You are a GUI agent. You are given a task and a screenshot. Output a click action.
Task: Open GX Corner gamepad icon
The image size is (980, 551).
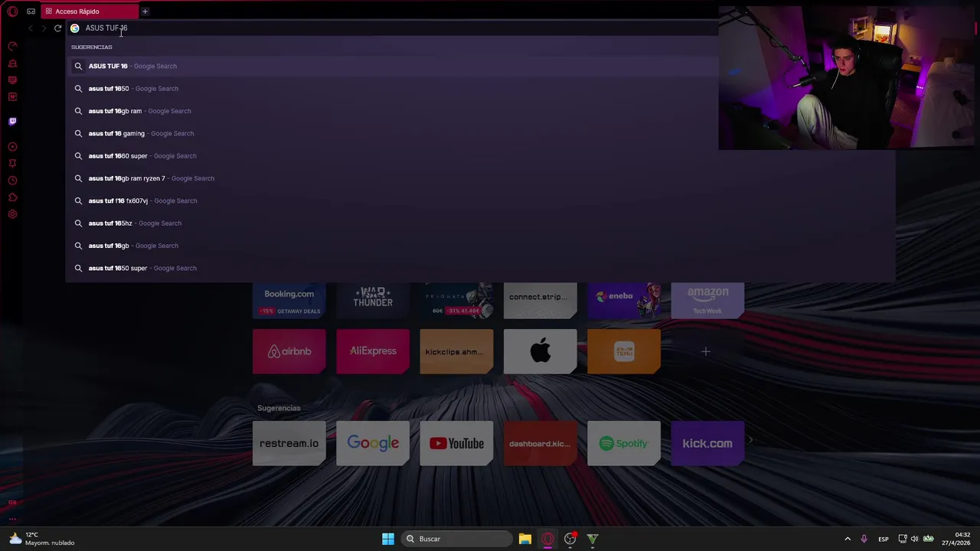pos(31,11)
